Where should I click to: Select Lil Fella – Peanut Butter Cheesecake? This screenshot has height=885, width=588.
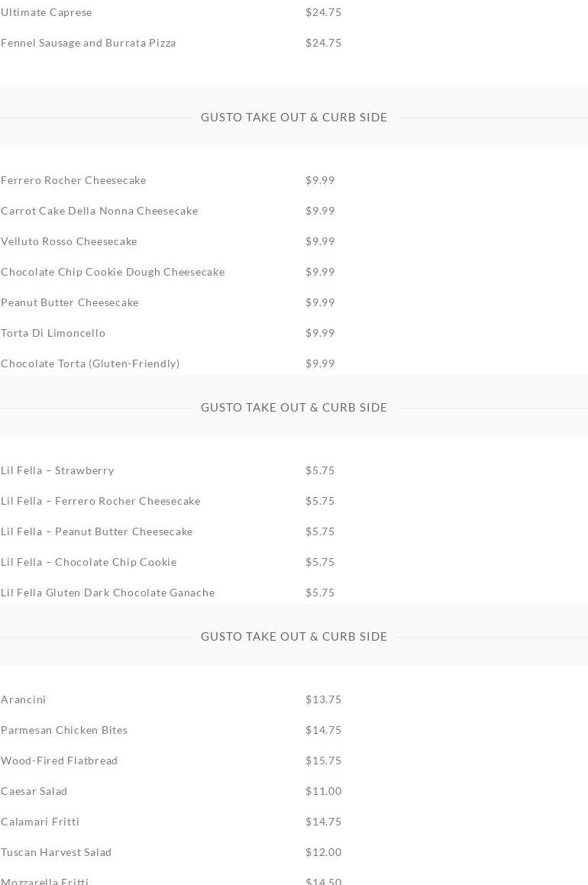point(96,531)
